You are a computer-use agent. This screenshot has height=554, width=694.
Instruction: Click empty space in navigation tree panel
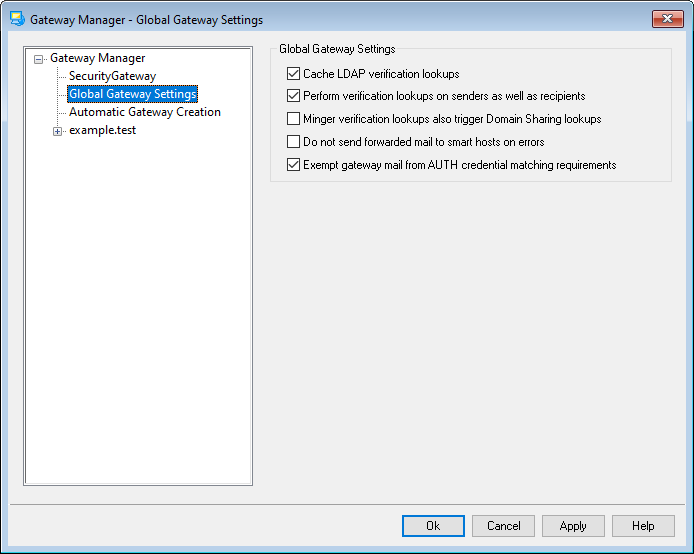click(x=138, y=320)
